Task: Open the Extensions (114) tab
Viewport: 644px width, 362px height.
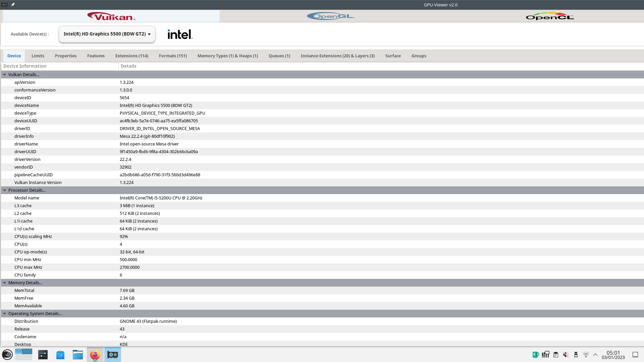Action: point(131,56)
